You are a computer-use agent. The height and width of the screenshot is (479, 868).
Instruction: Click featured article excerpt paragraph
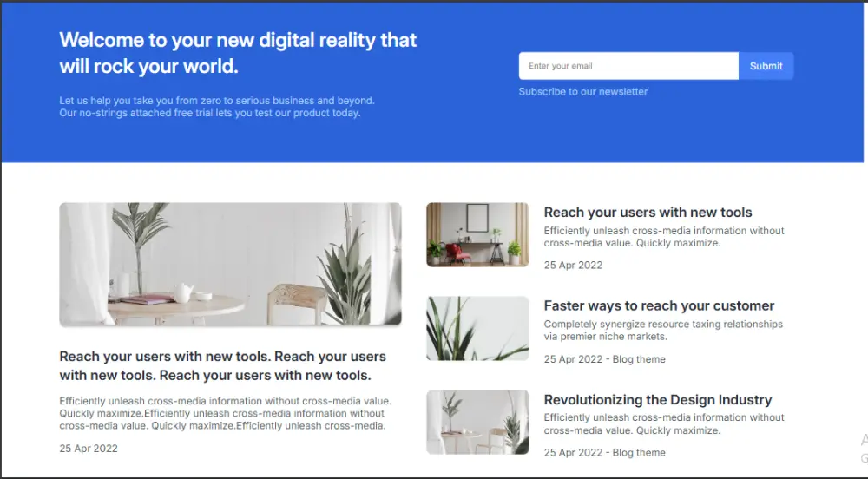pos(226,413)
